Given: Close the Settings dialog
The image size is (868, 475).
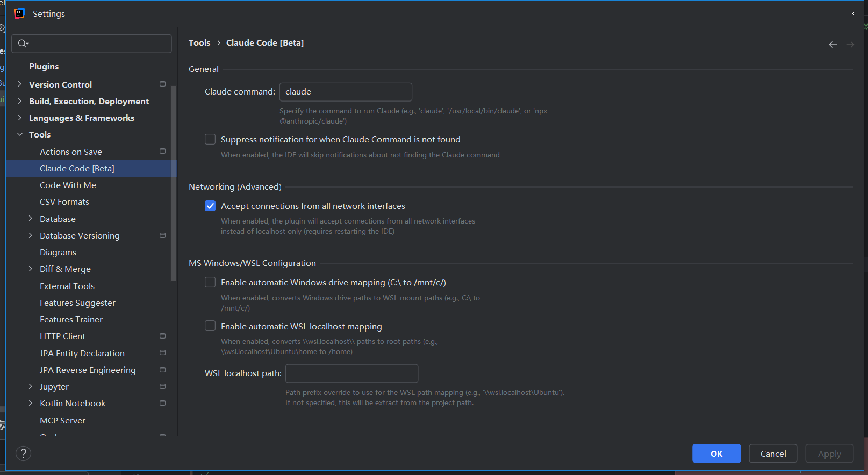Looking at the screenshot, I should pos(853,13).
